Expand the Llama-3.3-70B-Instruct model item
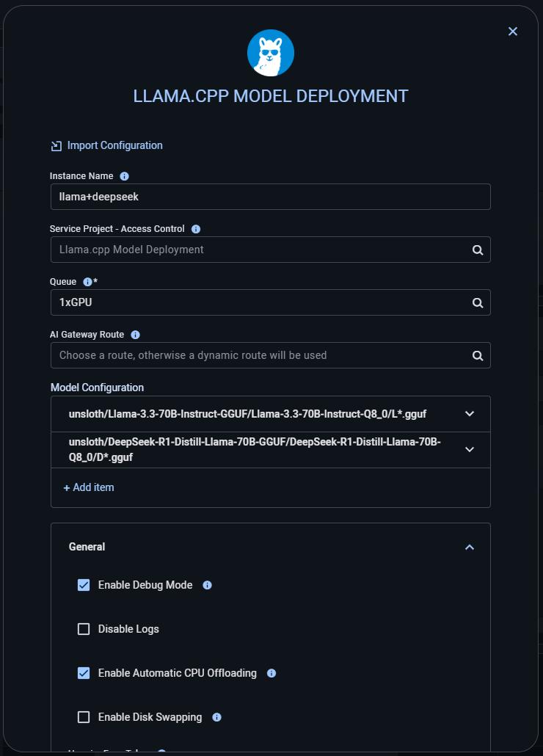 470,414
